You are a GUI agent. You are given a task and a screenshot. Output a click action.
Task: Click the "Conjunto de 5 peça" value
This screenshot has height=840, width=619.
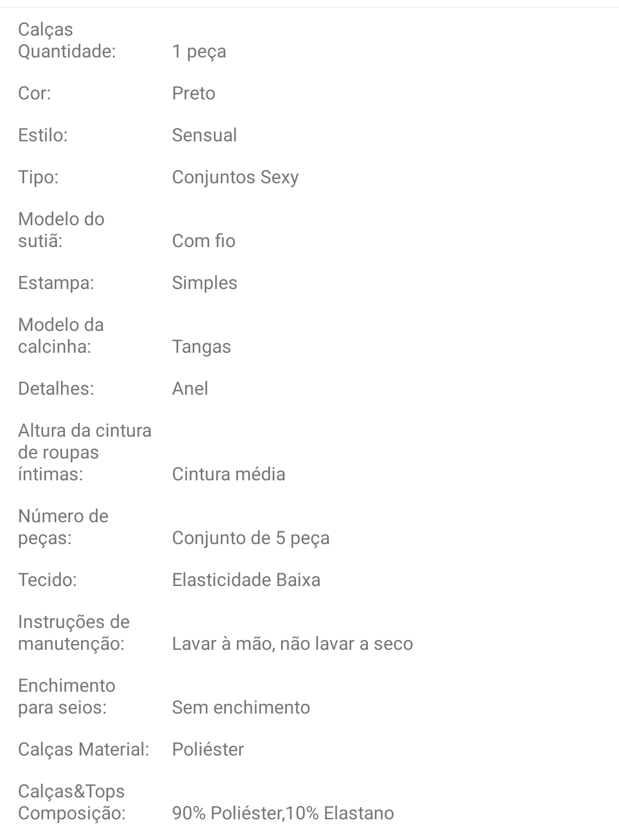[251, 538]
